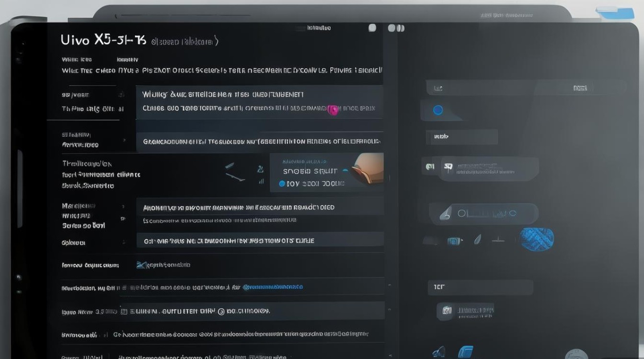Expand the chevron beside the third sidebar group
The width and height of the screenshot is (644, 359).
(x=124, y=140)
